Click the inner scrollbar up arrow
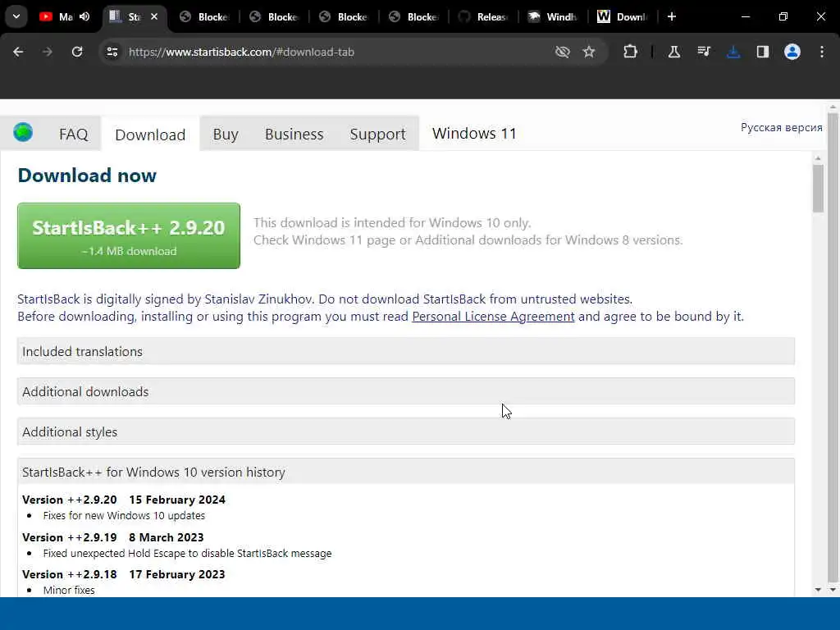This screenshot has height=630, width=840. tap(818, 158)
